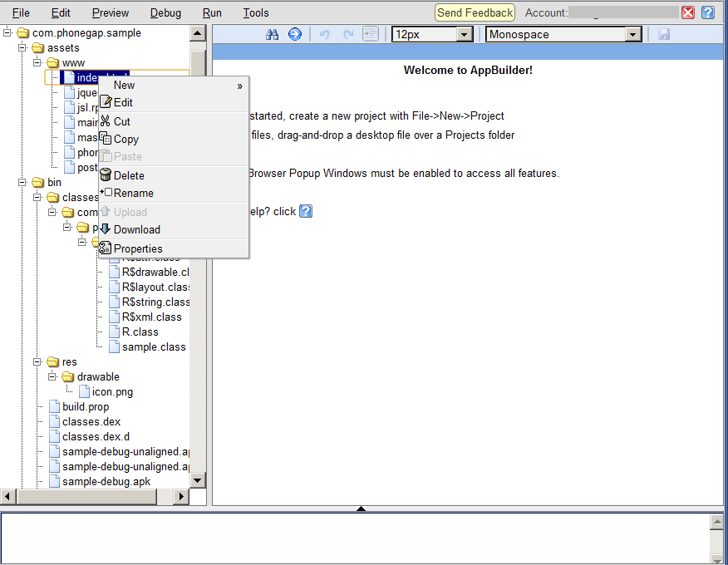Click the Send Feedback button
The width and height of the screenshot is (728, 565).
[x=475, y=12]
